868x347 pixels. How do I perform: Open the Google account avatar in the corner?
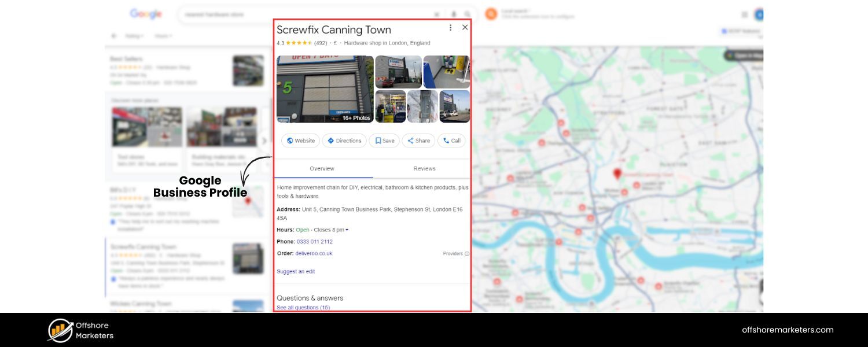[x=759, y=14]
